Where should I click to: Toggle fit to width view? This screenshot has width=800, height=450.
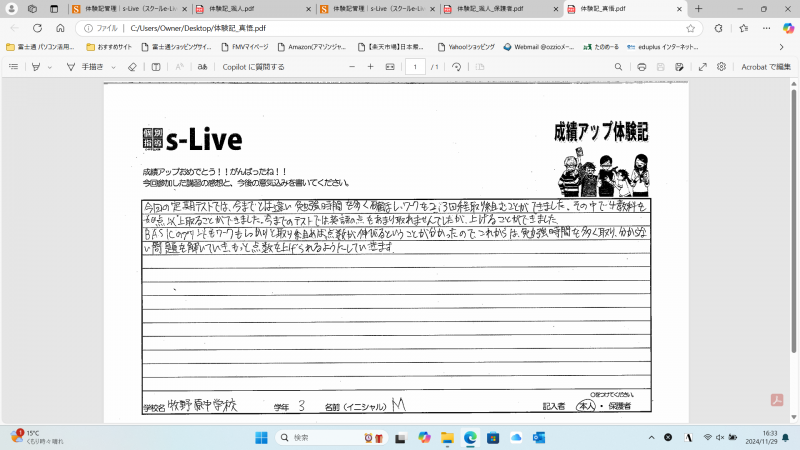[x=390, y=67]
